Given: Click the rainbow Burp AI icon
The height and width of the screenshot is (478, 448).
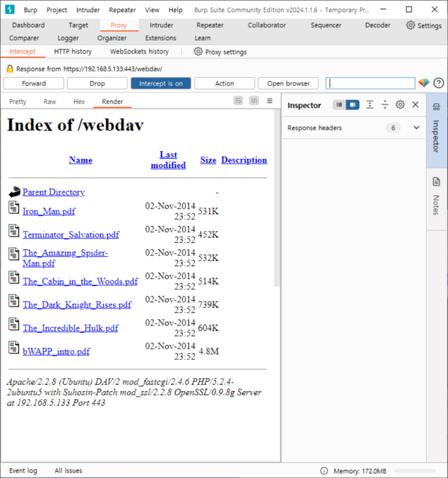Looking at the screenshot, I should [x=424, y=83].
